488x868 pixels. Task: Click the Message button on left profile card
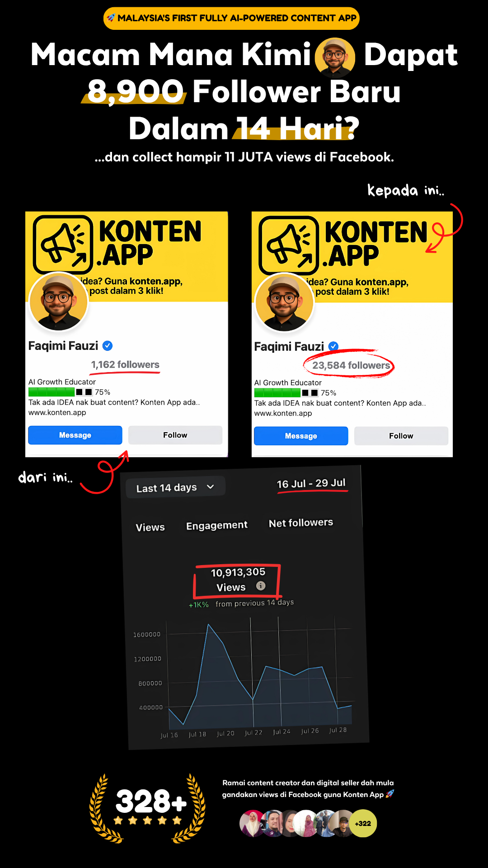click(75, 435)
